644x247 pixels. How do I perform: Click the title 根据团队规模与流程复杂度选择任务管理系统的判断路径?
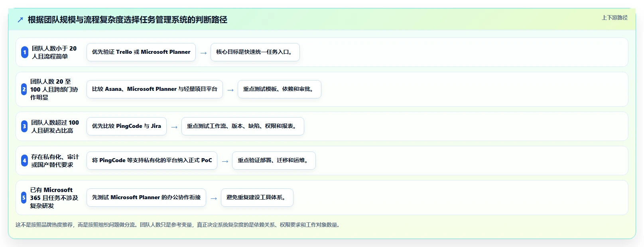click(128, 20)
